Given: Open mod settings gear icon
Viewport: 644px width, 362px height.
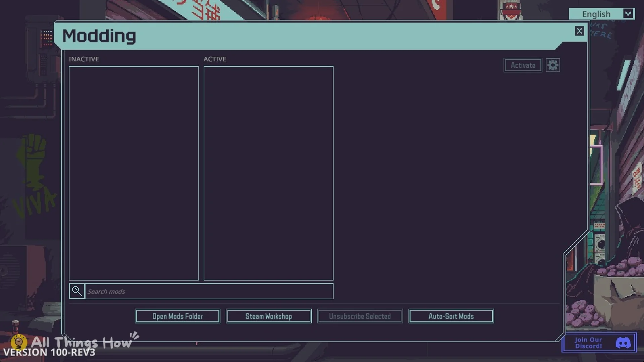Looking at the screenshot, I should pos(553,65).
